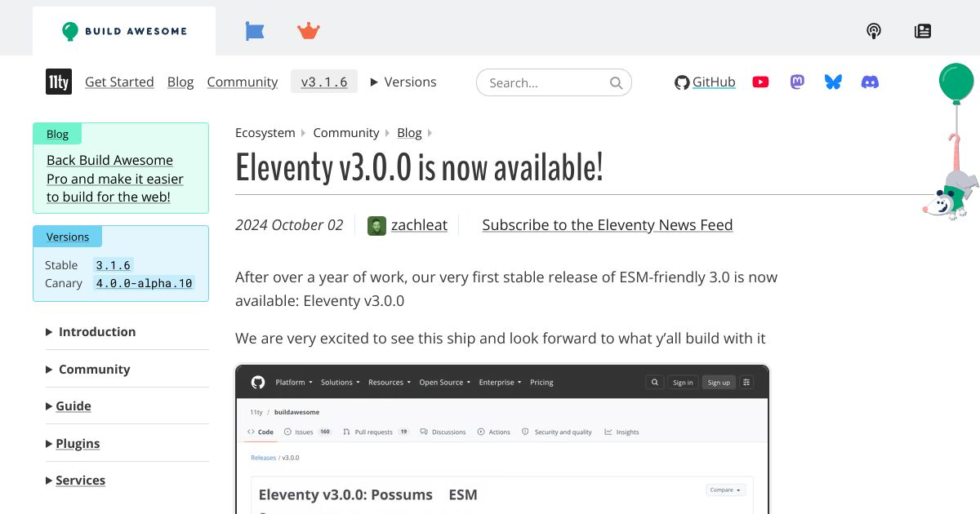Open the Community nav link in header

click(243, 82)
